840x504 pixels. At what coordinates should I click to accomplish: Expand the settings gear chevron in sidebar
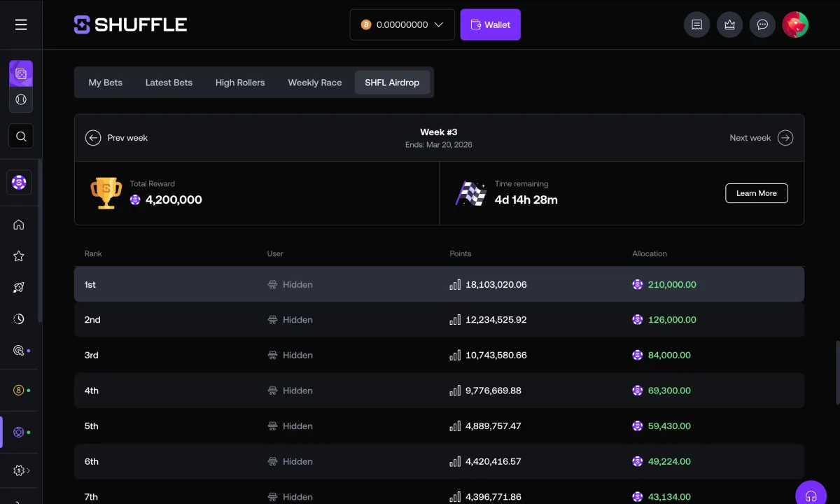29,470
